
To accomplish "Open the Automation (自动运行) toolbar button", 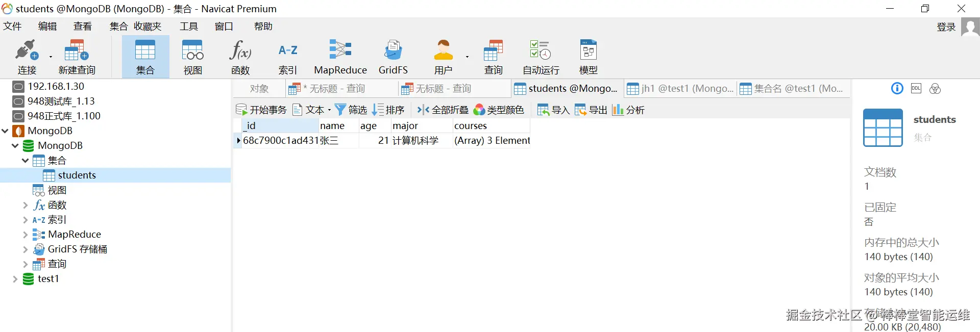I will (541, 57).
